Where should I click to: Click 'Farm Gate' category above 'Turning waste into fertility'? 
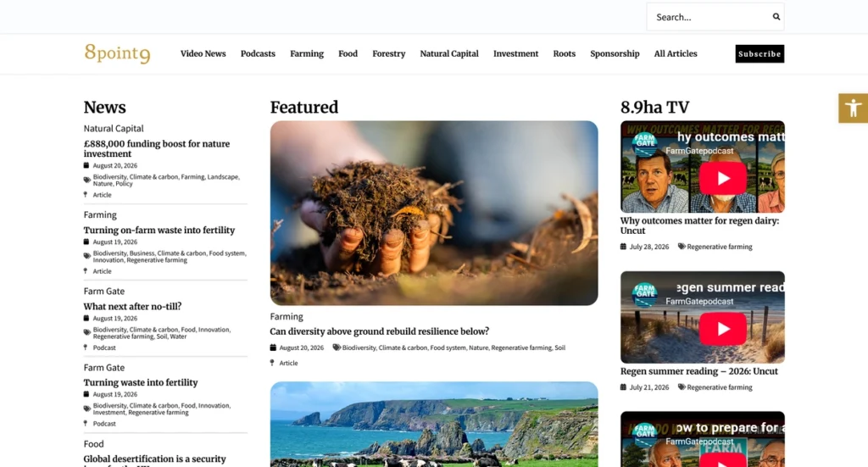104,367
